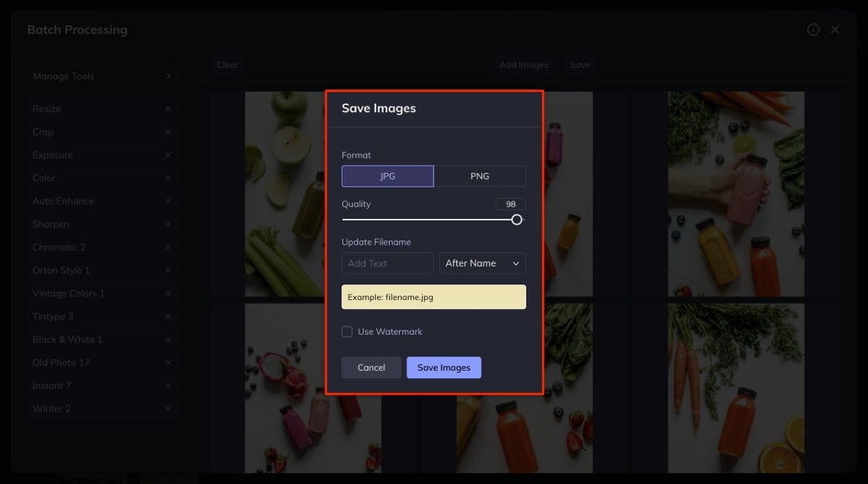Select Clear in the top bar

click(x=227, y=64)
